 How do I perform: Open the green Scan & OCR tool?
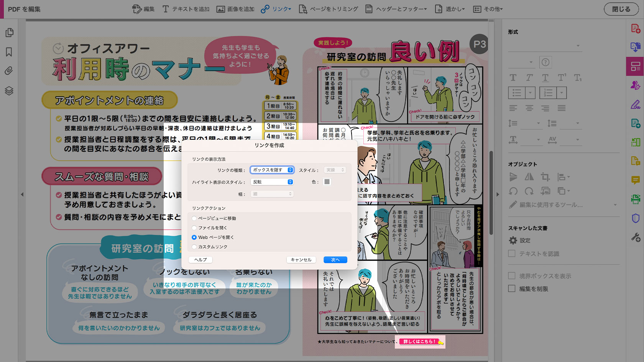pos(636,199)
